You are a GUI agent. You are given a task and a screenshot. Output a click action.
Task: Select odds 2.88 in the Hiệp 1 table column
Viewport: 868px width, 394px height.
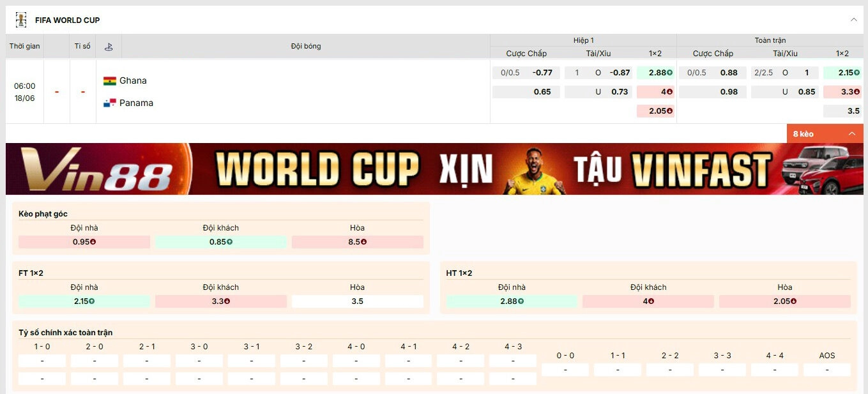[655, 73]
